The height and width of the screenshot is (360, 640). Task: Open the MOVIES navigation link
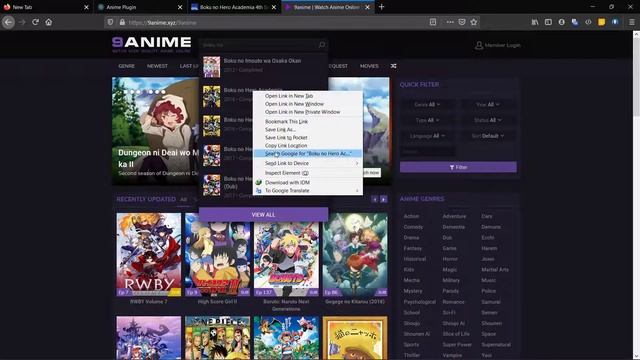point(369,66)
